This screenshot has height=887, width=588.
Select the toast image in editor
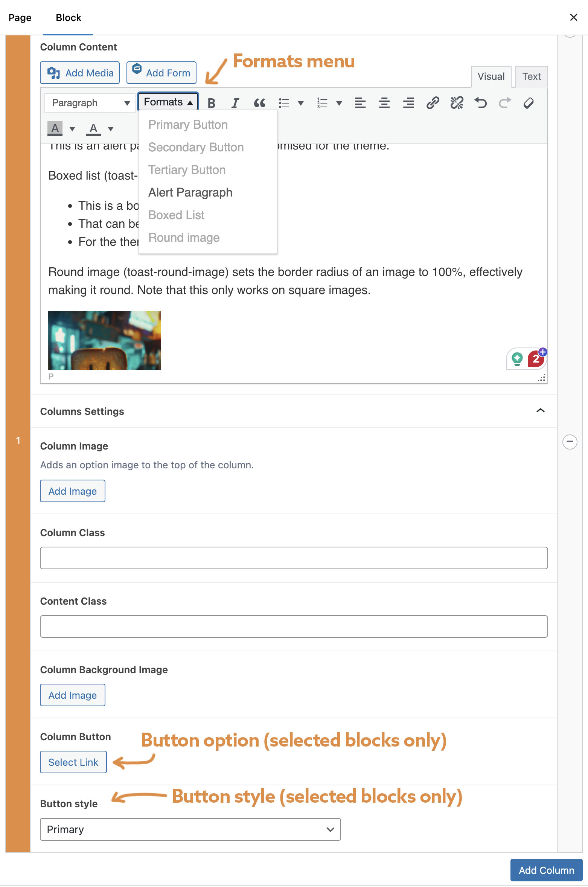[x=105, y=340]
